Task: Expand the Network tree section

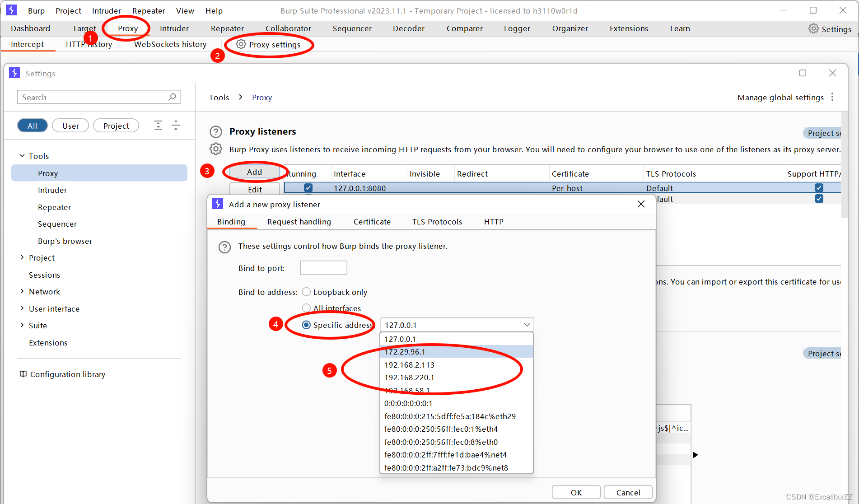Action: (22, 291)
